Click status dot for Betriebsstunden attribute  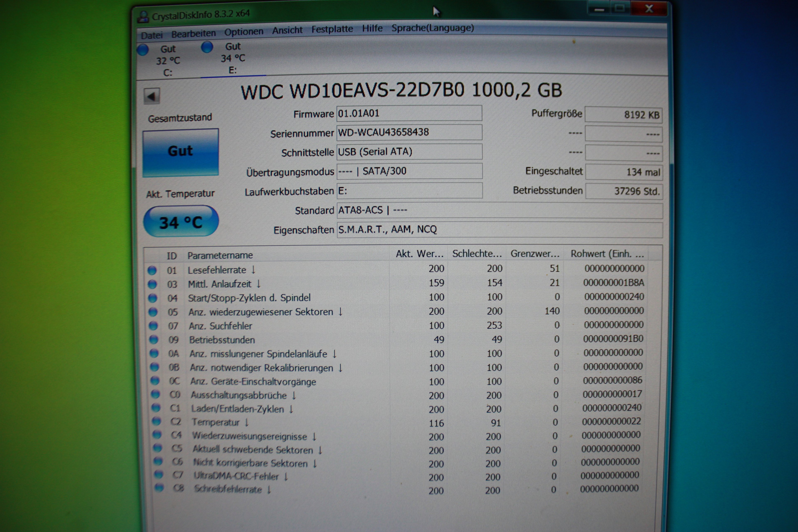click(154, 339)
